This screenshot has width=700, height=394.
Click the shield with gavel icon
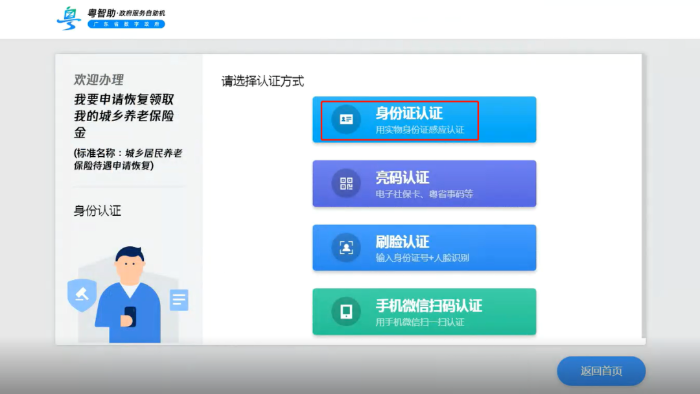(82, 294)
